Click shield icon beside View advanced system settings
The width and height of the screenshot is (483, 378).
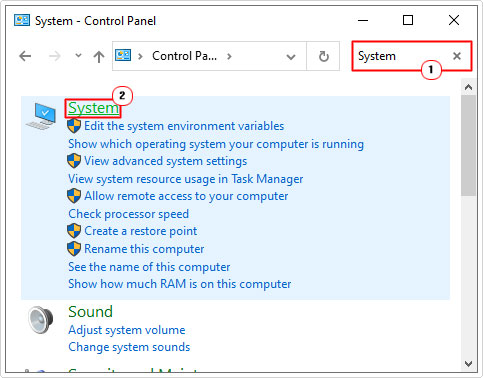(x=74, y=161)
